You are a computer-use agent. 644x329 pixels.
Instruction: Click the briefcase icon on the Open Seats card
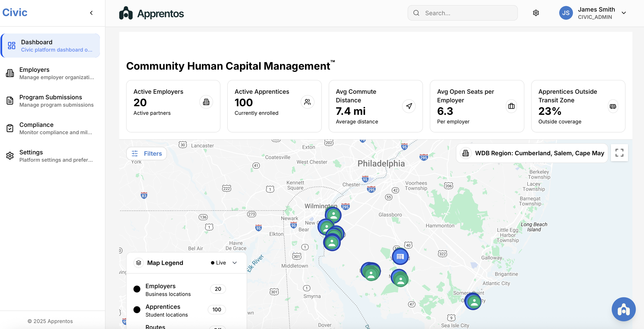coord(511,106)
